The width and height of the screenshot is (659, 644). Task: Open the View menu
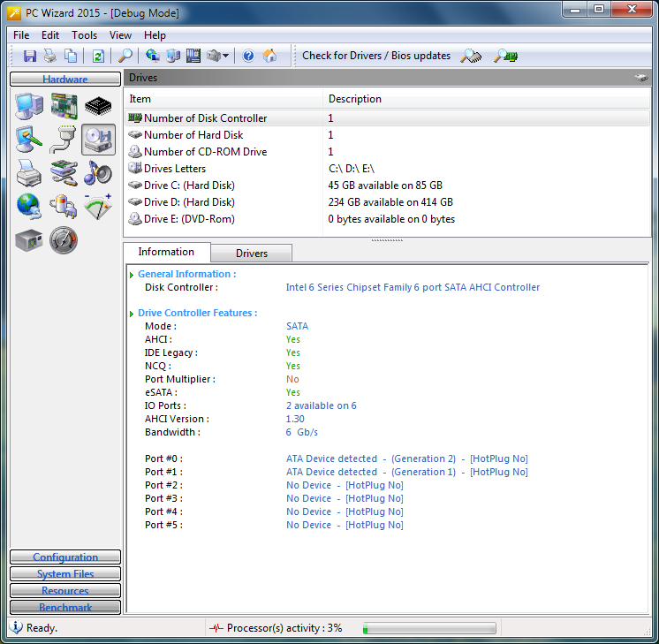tap(120, 35)
